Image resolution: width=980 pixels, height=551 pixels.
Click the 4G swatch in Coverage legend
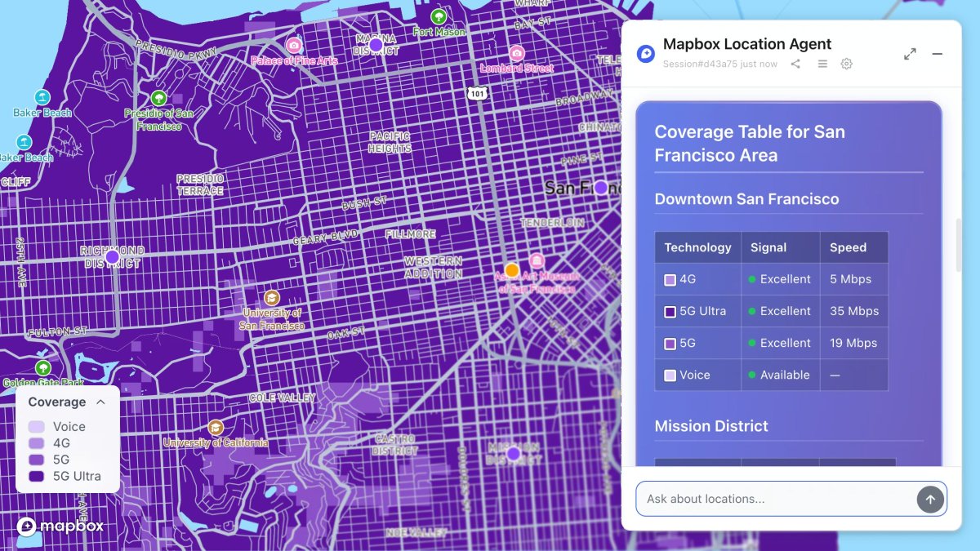37,443
